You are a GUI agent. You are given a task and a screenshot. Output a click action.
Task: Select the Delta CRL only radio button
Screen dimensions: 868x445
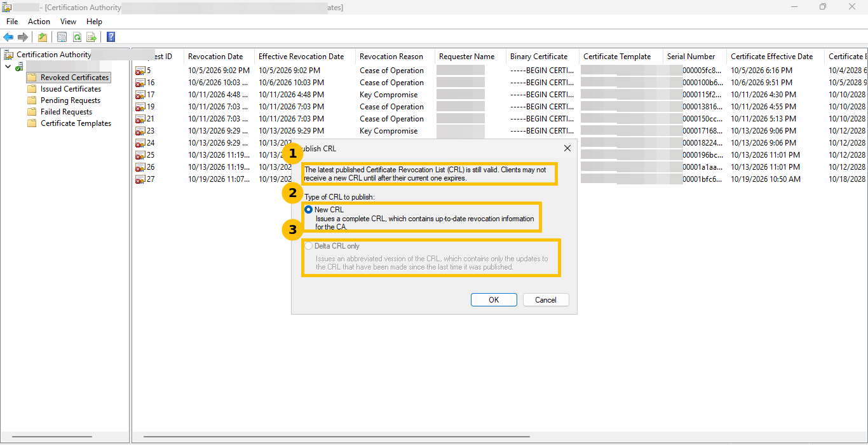coord(309,246)
